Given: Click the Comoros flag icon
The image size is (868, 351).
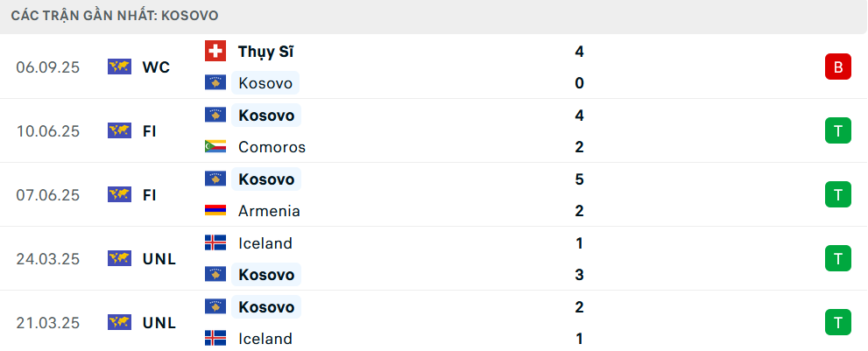Looking at the screenshot, I should pyautogui.click(x=215, y=147).
